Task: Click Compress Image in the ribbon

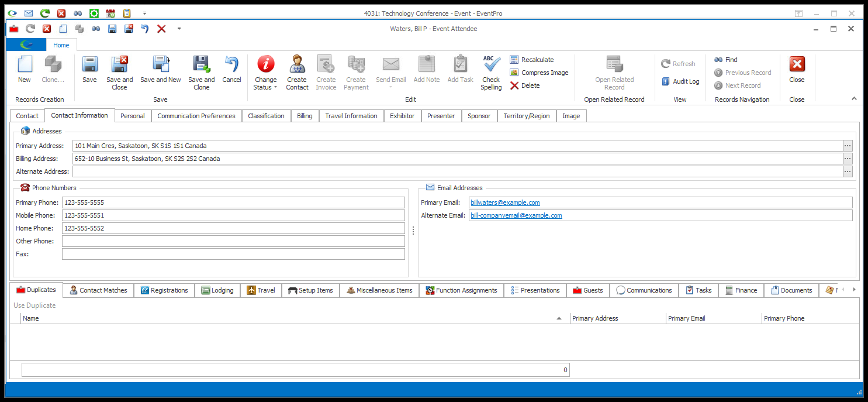Action: (539, 73)
